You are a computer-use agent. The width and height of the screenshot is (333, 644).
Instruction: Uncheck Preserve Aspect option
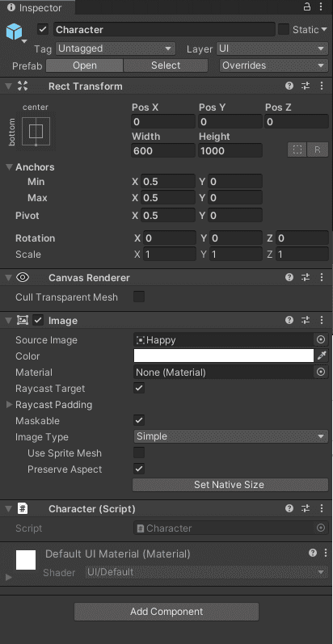[x=139, y=469]
